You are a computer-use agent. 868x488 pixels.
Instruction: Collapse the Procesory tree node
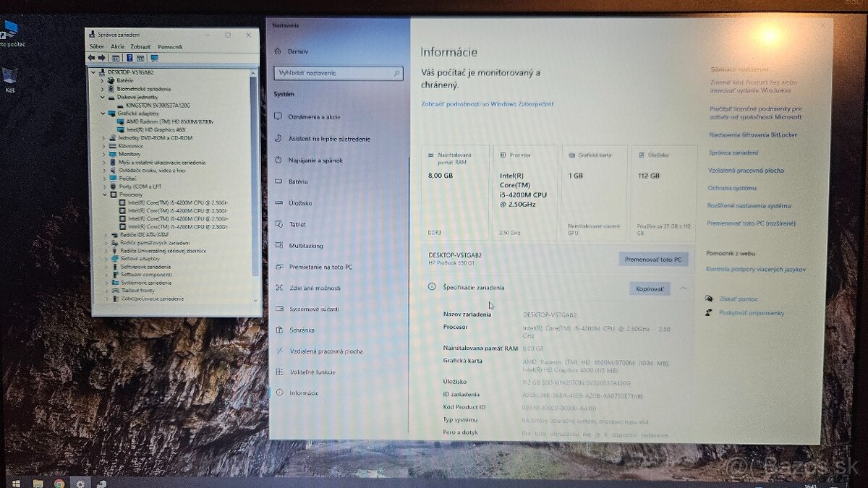[103, 196]
